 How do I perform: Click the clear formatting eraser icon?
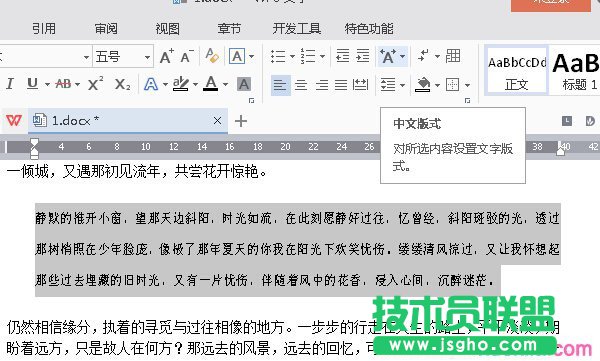212,56
